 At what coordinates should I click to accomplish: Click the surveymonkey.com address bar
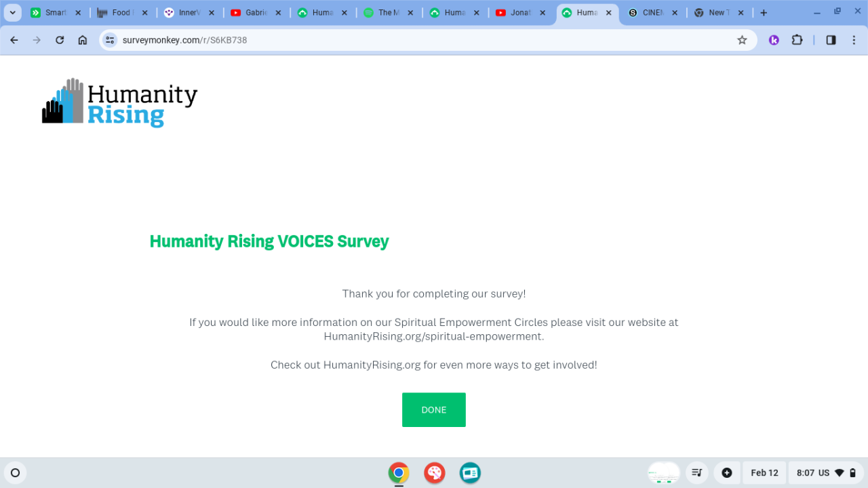click(420, 40)
